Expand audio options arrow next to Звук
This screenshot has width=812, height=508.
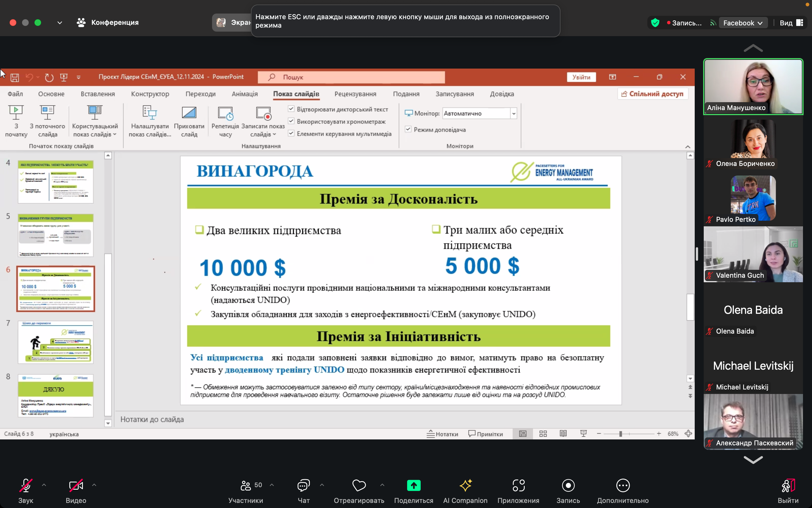click(44, 485)
